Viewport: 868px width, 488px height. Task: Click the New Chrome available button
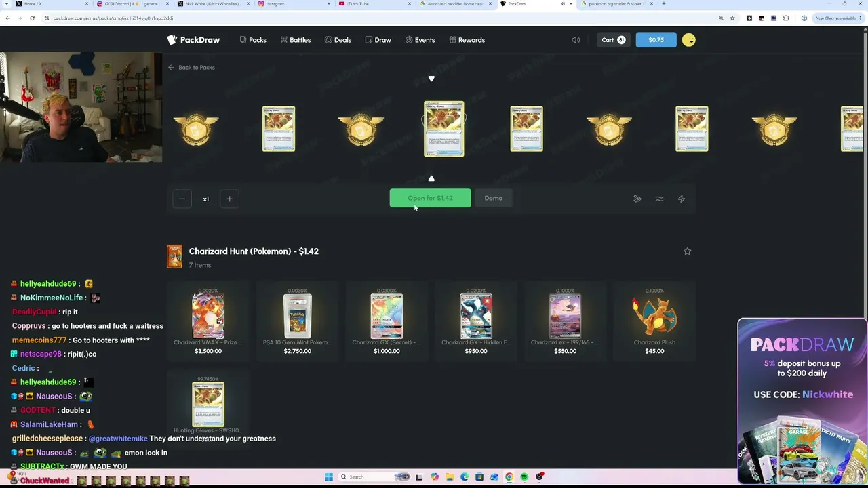click(838, 18)
